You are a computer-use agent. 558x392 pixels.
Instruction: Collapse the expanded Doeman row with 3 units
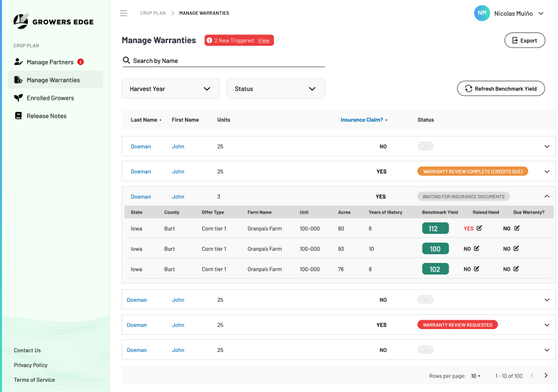[547, 196]
